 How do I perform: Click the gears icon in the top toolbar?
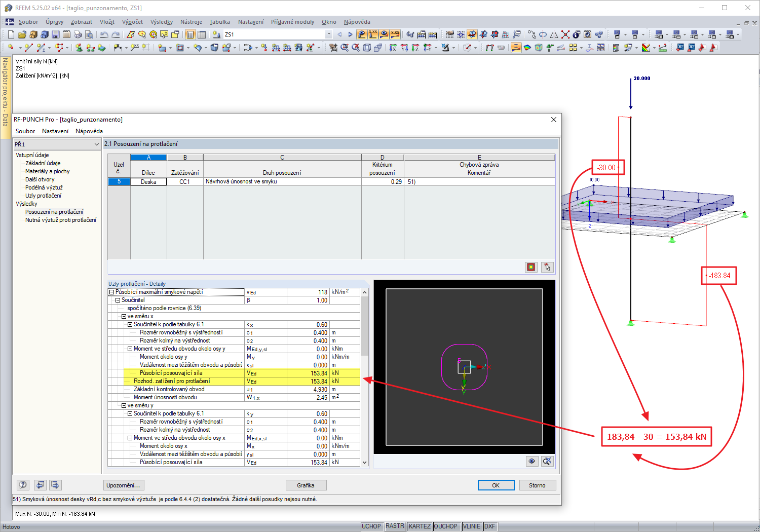pyautogui.click(x=599, y=34)
